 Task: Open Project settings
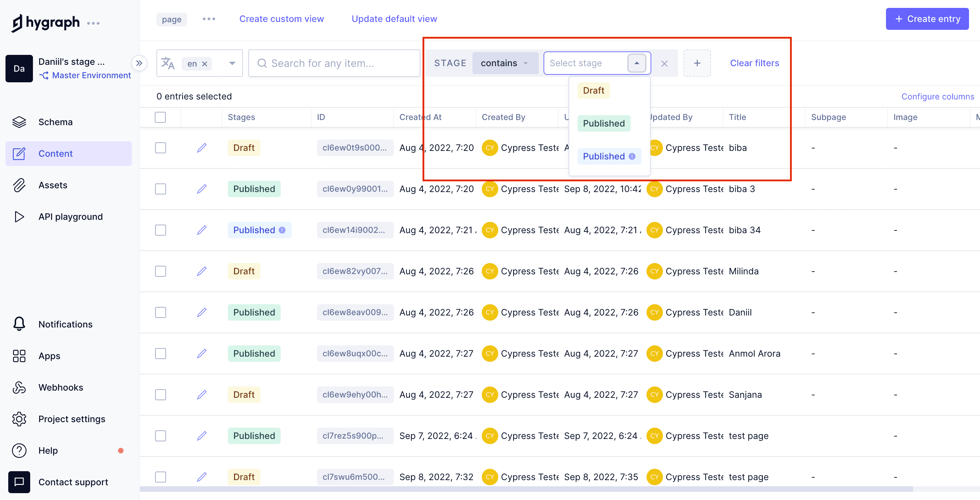click(71, 419)
